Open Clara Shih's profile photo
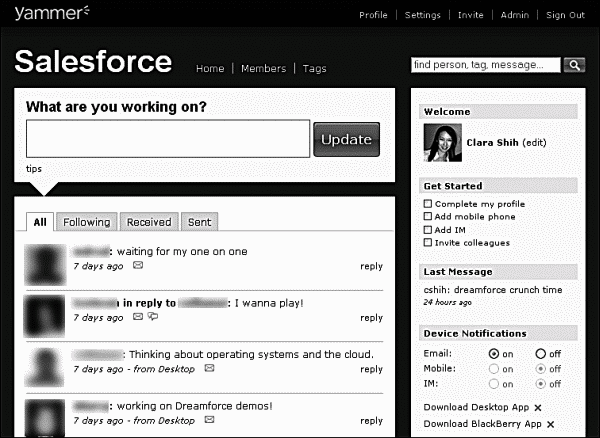The width and height of the screenshot is (600, 438). pos(442,143)
